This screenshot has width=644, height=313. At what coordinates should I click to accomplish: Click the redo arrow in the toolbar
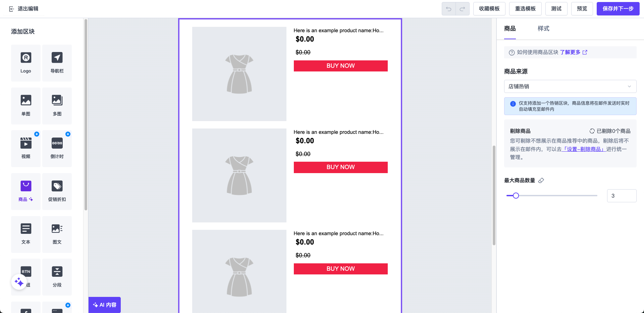(x=462, y=9)
